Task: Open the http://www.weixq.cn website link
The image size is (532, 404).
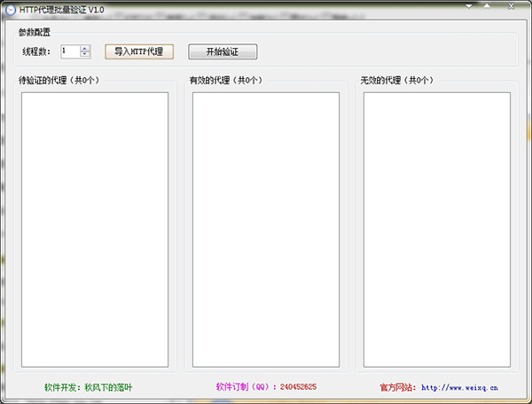Action: pyautogui.click(x=459, y=387)
